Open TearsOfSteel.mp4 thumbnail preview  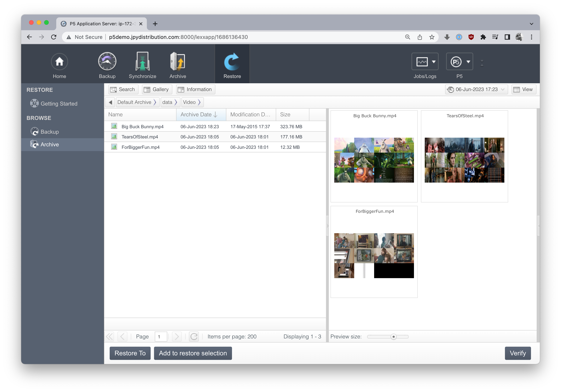464,160
